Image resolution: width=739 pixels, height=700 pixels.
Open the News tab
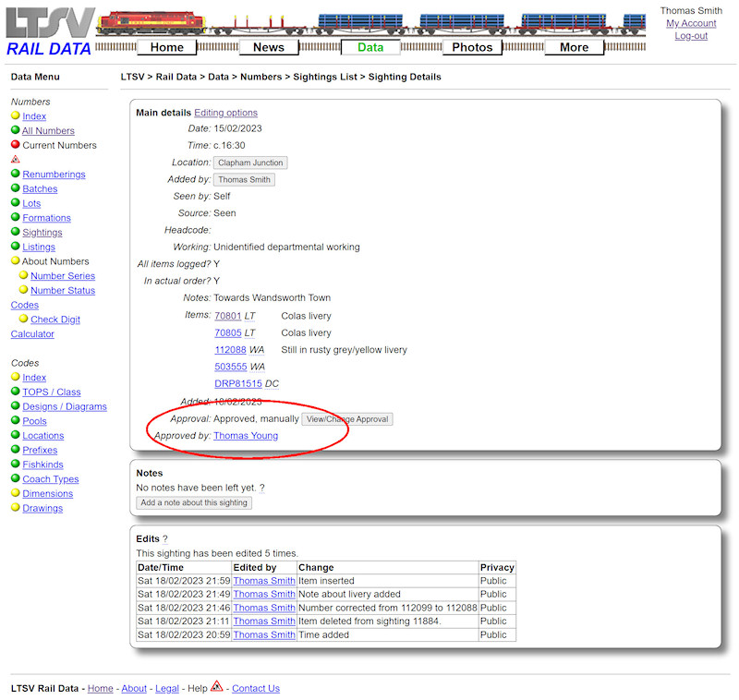click(269, 46)
